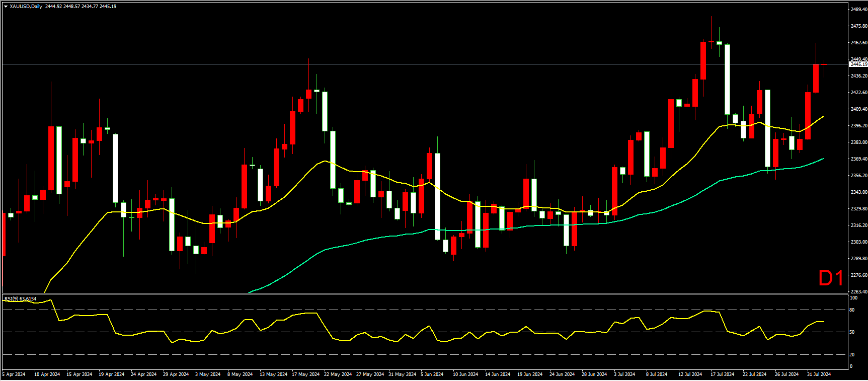
Task: Click price axis label 2436.20
Action: click(859, 76)
